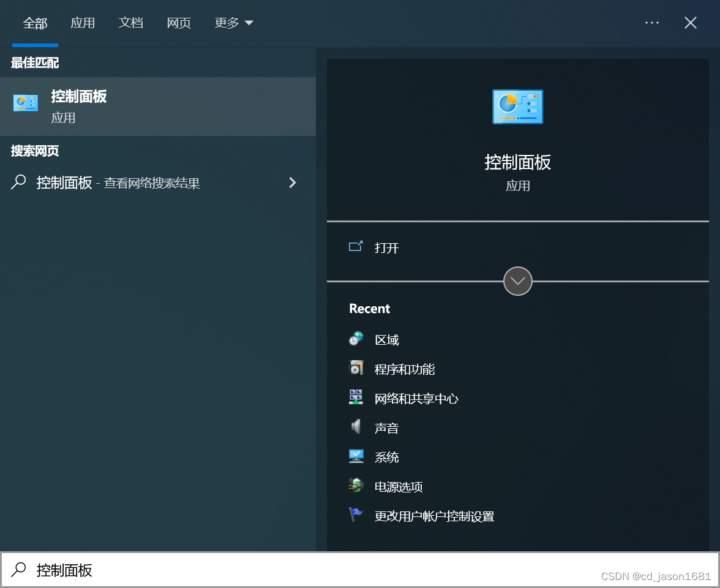This screenshot has height=588, width=720.
Task: Click the flag icon for 更改用户帐户控制设置
Action: [x=356, y=514]
